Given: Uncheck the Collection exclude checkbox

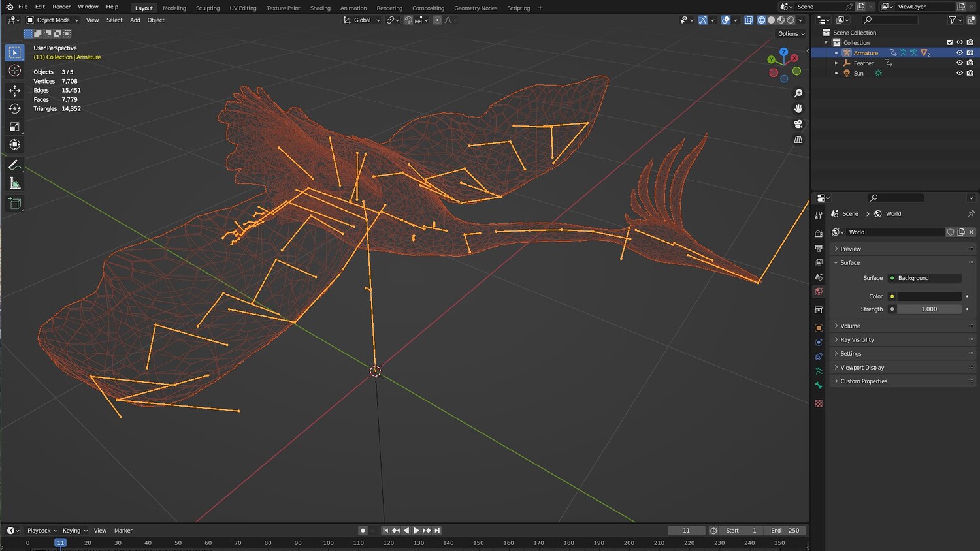Looking at the screenshot, I should (x=949, y=42).
